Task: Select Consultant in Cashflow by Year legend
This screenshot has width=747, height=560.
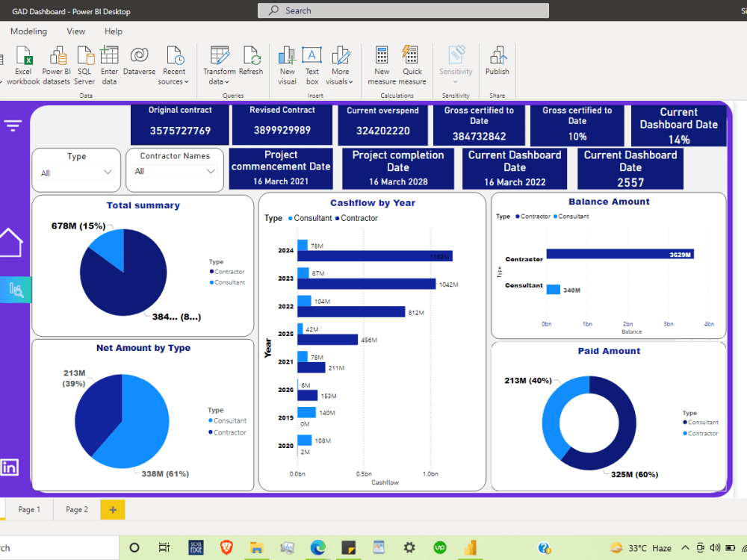Action: click(x=310, y=218)
